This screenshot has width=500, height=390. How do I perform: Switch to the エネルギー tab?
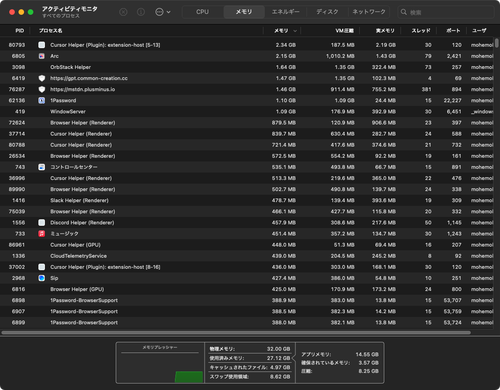pos(286,12)
